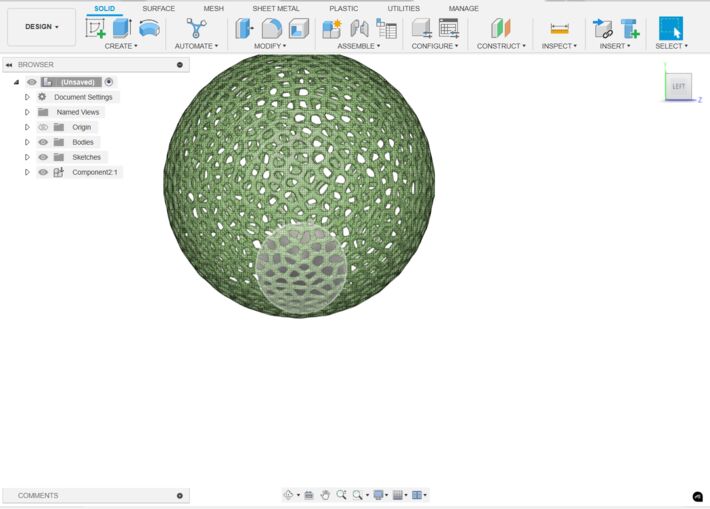Click the Insert McMaster-Carr component icon
Viewport: 710px width, 509px height.
[630, 29]
